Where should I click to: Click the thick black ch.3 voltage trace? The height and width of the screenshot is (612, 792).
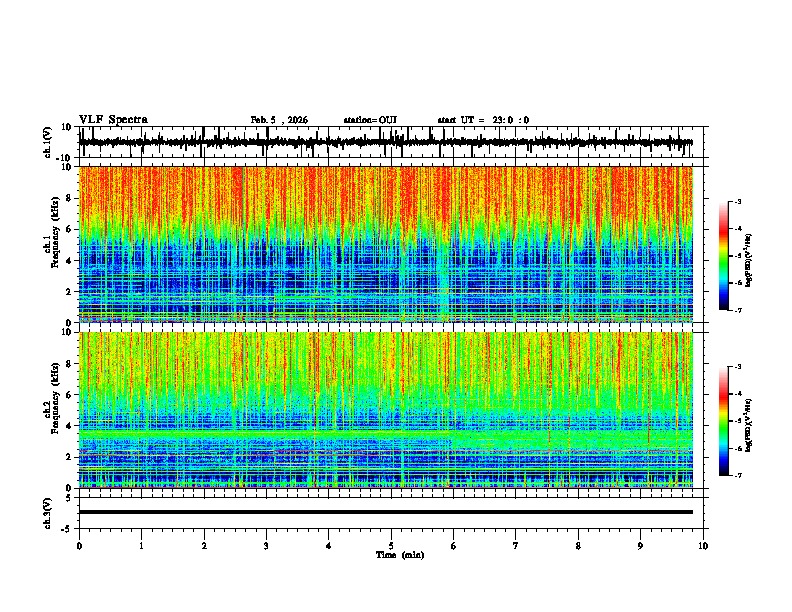pyautogui.click(x=386, y=512)
